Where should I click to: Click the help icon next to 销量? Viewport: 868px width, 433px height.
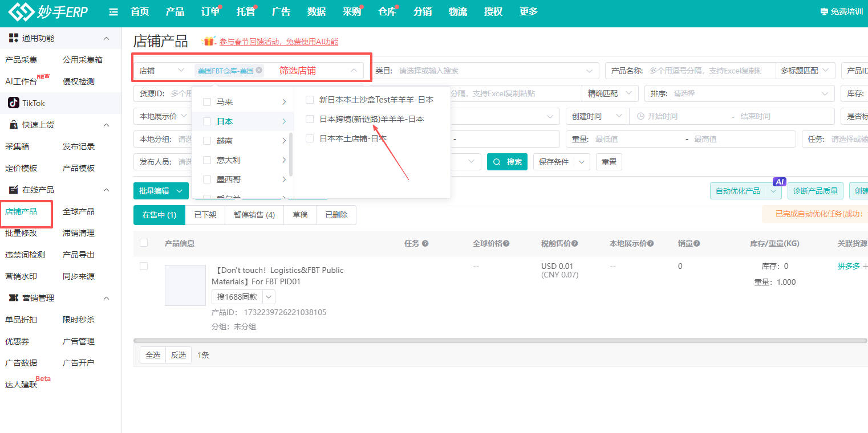click(x=696, y=244)
